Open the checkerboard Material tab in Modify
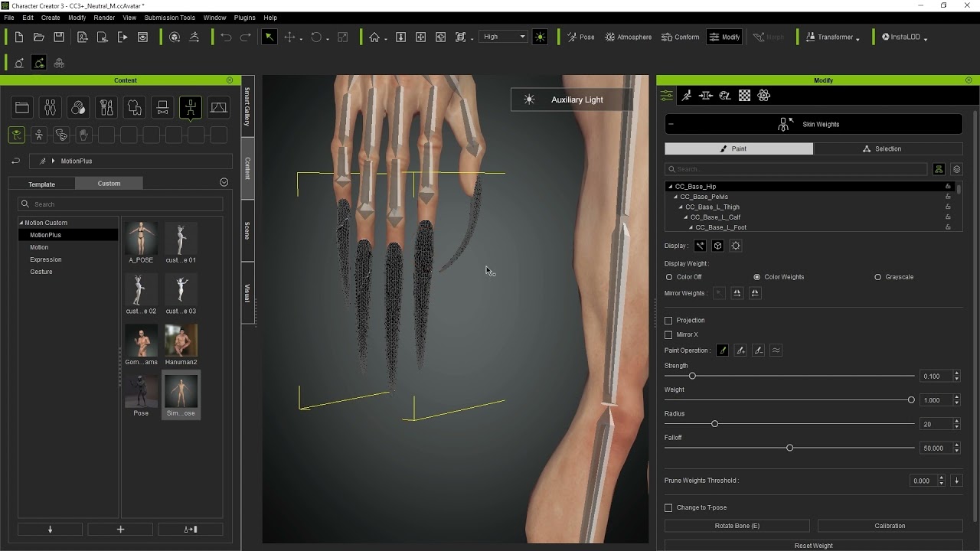This screenshot has width=980, height=551. (744, 96)
